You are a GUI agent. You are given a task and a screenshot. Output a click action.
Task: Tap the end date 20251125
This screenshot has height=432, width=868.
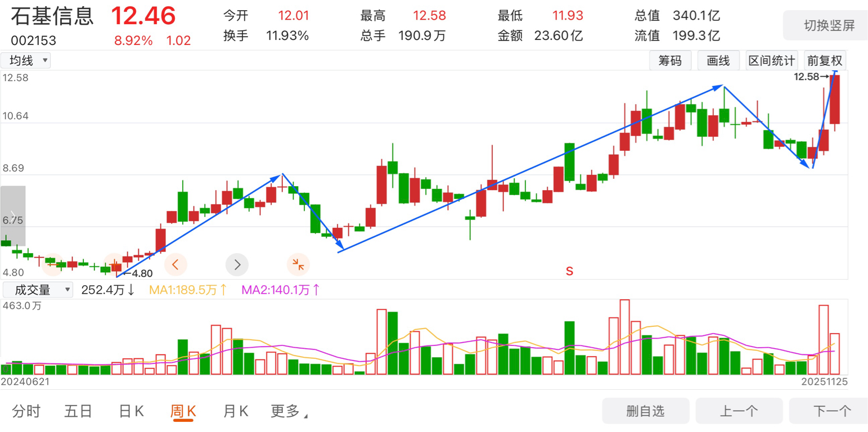click(x=824, y=381)
